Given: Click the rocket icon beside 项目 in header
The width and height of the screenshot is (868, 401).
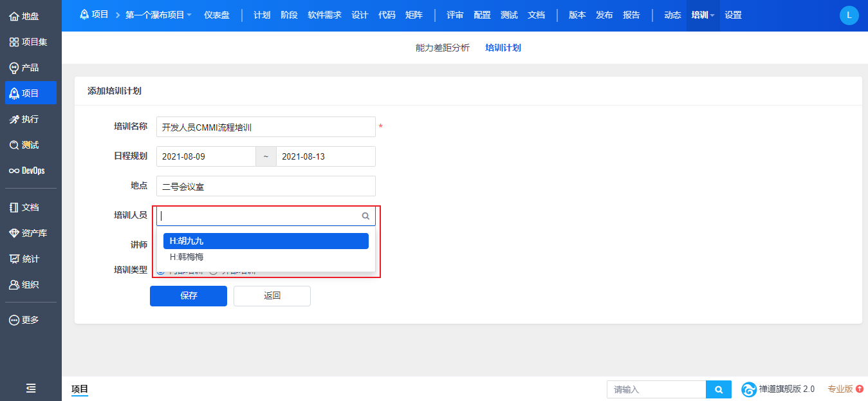Looking at the screenshot, I should pos(84,14).
